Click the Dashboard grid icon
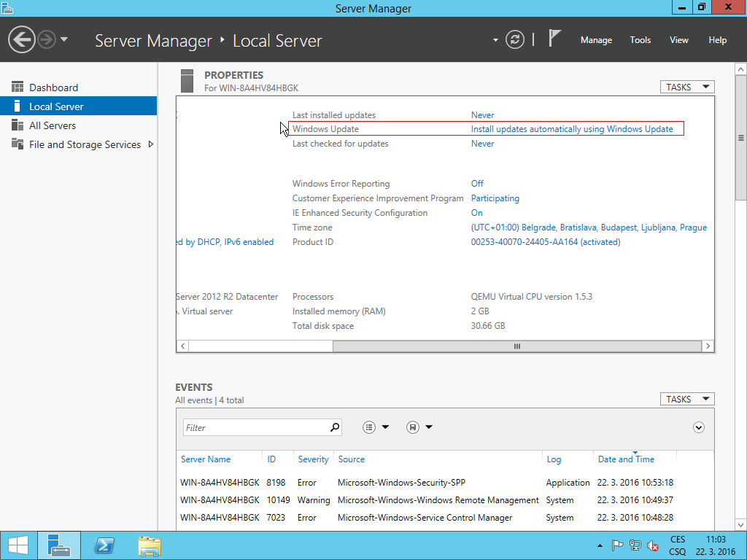This screenshot has height=560, width=747. pyautogui.click(x=18, y=87)
